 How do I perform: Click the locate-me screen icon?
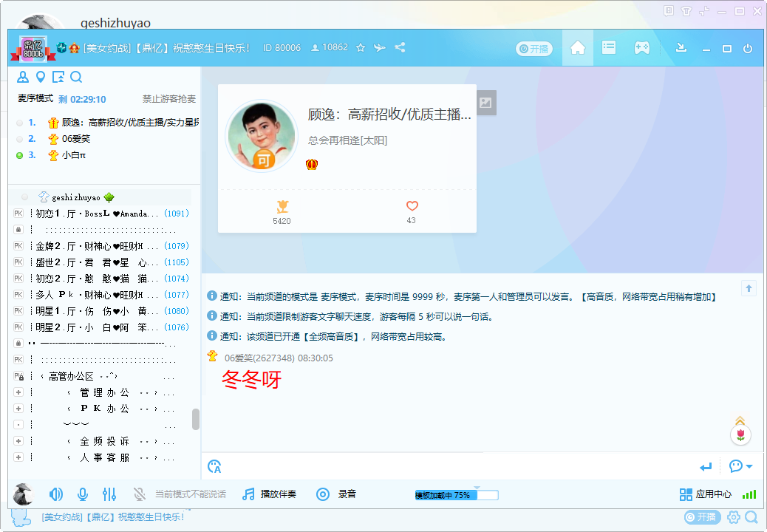coord(58,77)
